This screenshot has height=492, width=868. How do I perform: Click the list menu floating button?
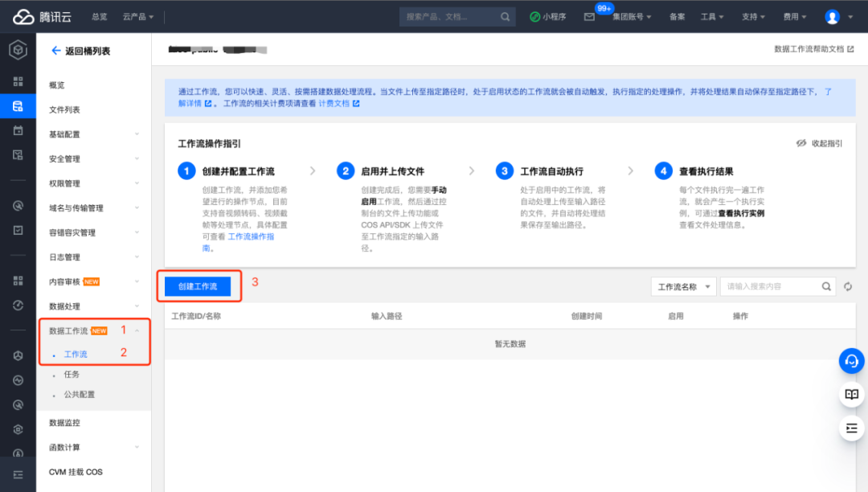(851, 428)
